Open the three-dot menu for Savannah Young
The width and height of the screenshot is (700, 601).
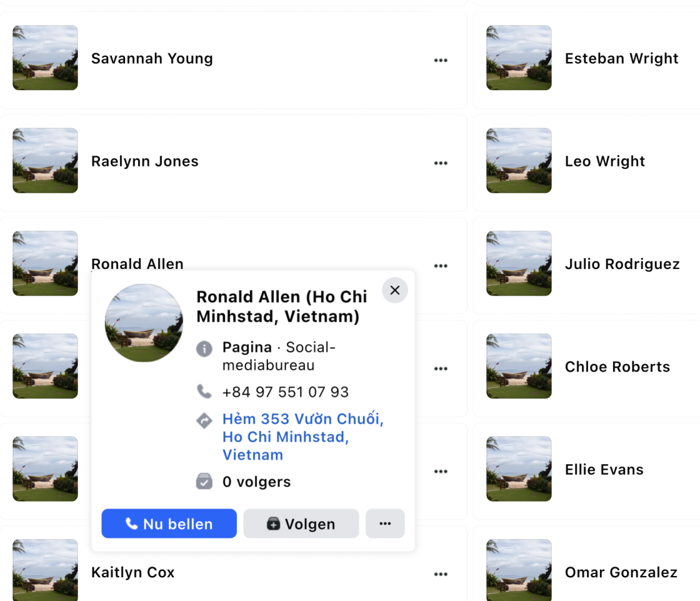[x=441, y=60]
